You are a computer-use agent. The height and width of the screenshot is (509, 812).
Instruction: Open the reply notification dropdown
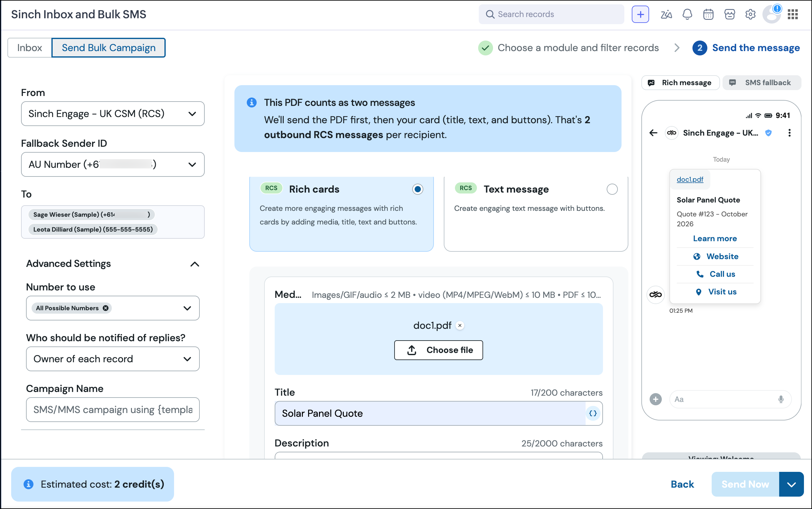(x=112, y=359)
